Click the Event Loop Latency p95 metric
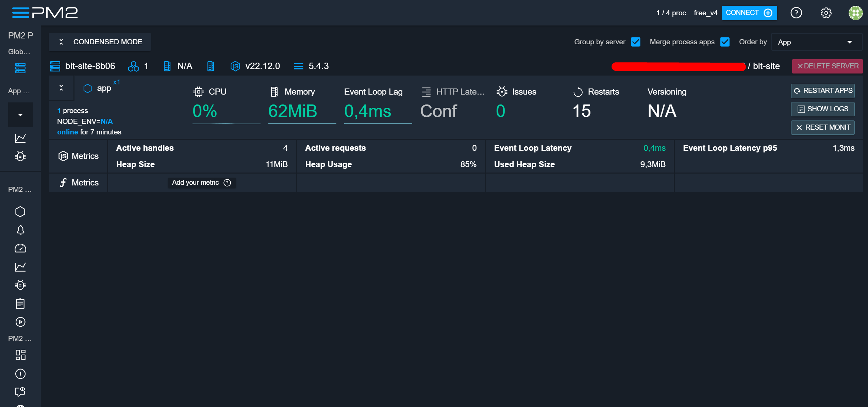 tap(769, 148)
